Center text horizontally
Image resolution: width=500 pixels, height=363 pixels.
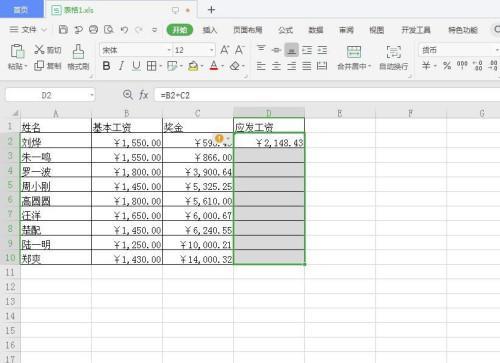click(x=276, y=66)
